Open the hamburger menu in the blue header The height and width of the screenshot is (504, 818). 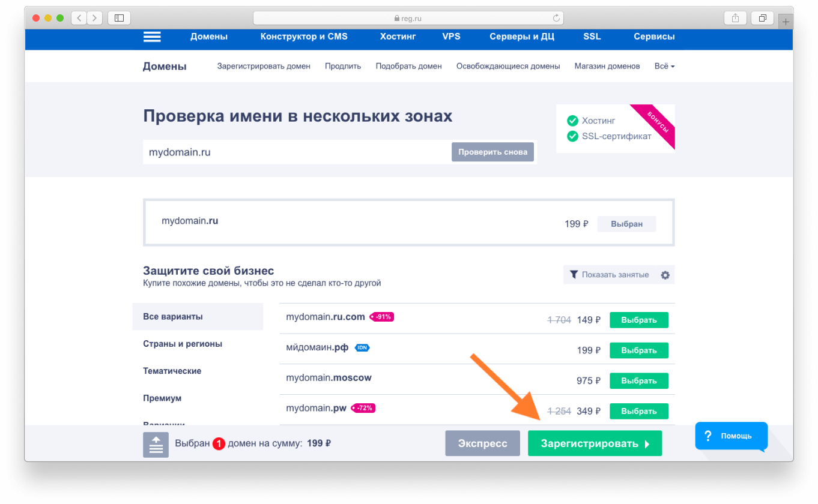coord(152,37)
